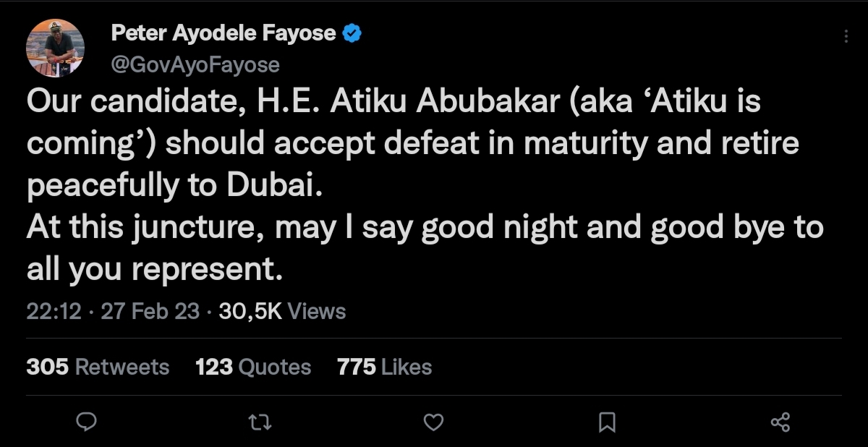
Task: Bookmark this tweet
Action: (608, 422)
